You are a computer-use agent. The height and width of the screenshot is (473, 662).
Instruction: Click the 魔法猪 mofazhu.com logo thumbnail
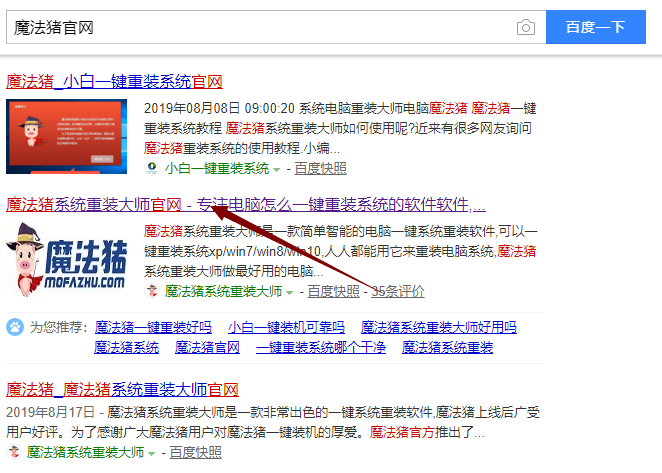67,260
